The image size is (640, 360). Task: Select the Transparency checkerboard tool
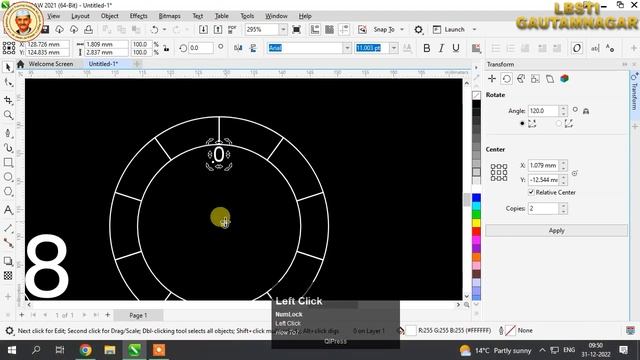[8, 276]
